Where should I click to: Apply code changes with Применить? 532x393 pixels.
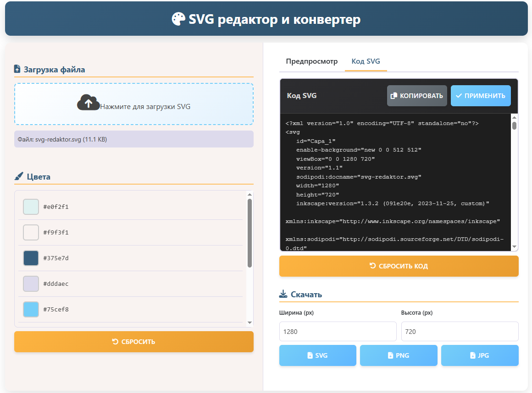tap(481, 96)
